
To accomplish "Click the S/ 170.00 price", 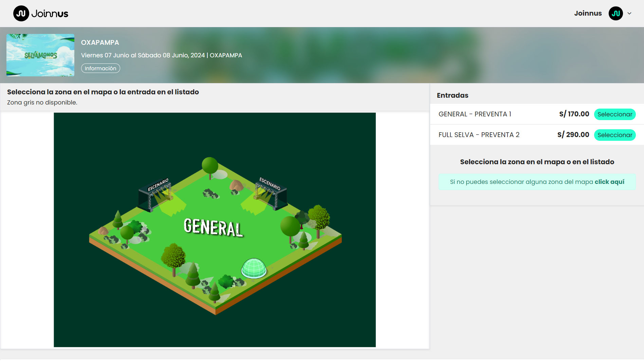I will pyautogui.click(x=574, y=114).
